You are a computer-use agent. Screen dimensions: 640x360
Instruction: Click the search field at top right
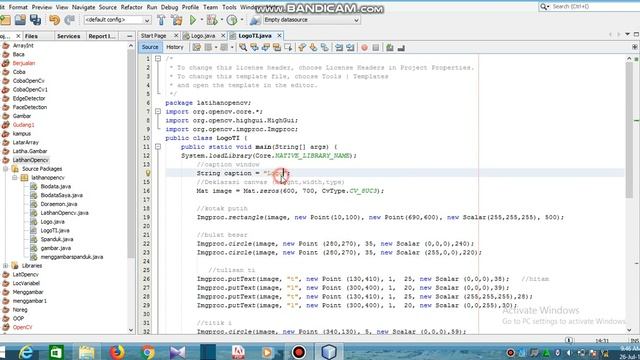coord(589,7)
